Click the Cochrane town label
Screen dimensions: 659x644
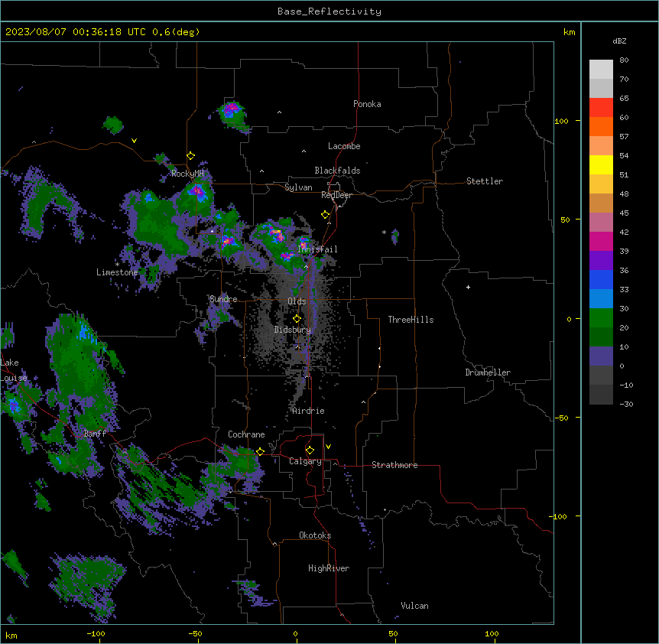pos(246,434)
